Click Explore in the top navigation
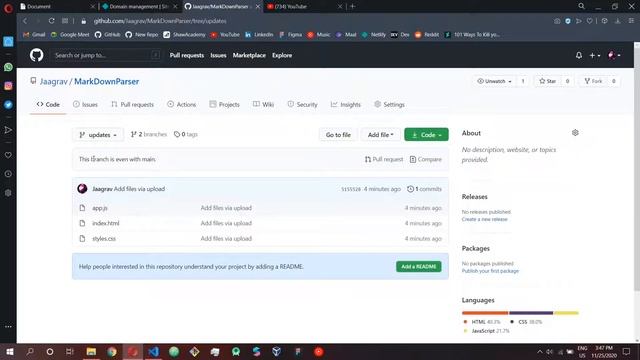 point(282,55)
